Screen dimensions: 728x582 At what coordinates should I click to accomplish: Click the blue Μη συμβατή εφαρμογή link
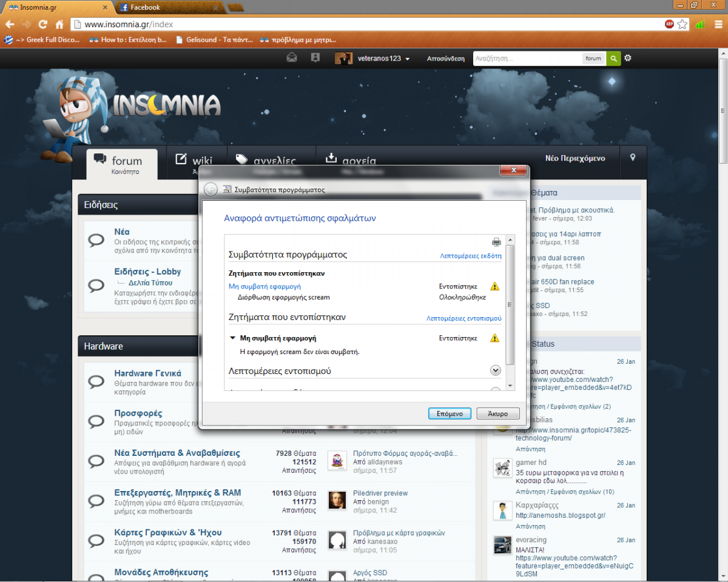[x=265, y=286]
